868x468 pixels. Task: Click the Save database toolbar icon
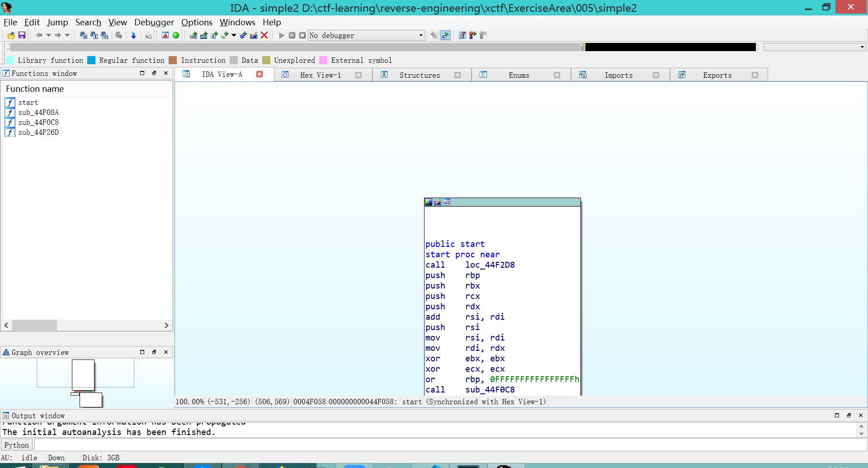pos(21,35)
